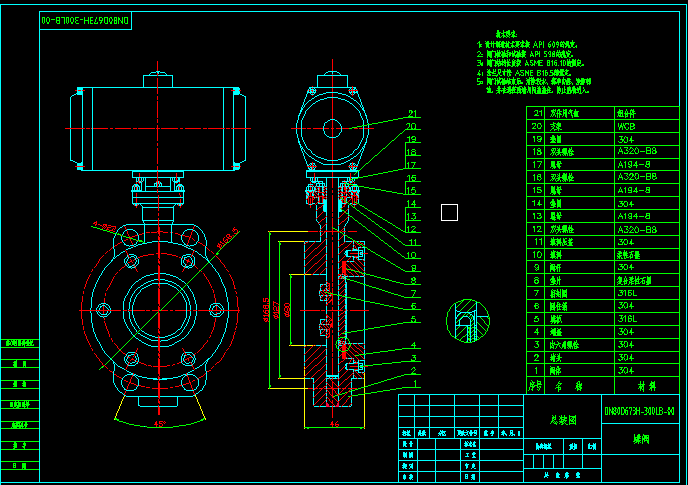Select balloon callout number 1
This screenshot has width=688, height=485.
point(412,383)
